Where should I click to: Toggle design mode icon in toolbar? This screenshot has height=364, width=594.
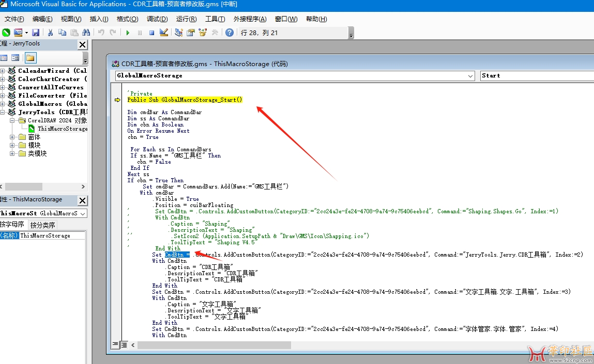[164, 33]
